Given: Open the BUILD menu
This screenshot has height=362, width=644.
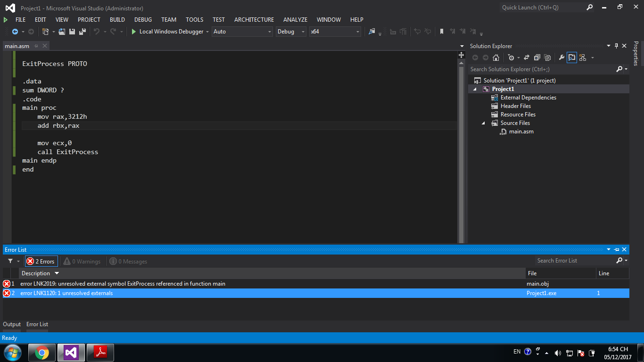Looking at the screenshot, I should click(117, 20).
